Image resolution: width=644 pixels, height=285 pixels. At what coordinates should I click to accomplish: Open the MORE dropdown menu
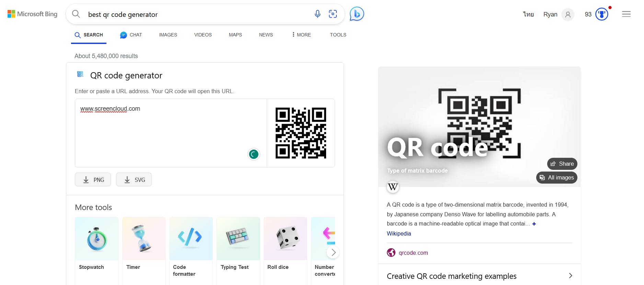(301, 35)
